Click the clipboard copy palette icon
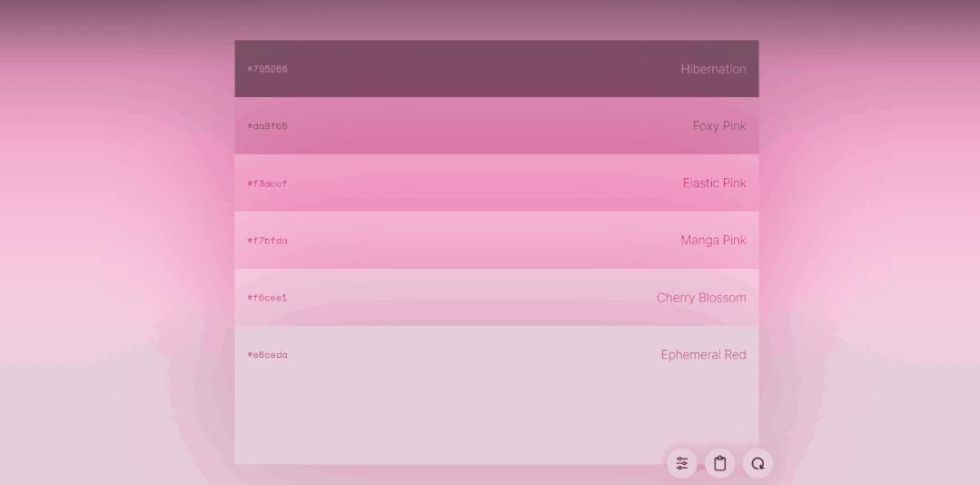The image size is (980, 485). pos(720,463)
